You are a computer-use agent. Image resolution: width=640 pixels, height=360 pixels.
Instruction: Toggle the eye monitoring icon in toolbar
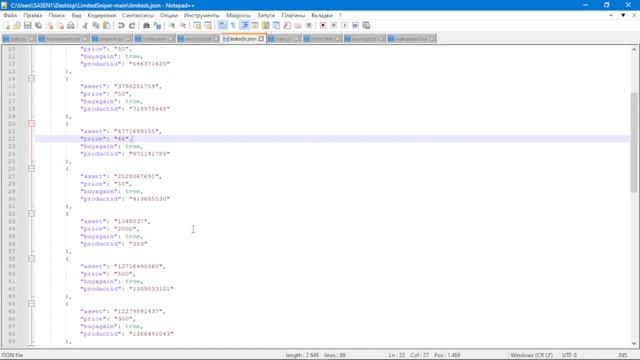pos(309,25)
